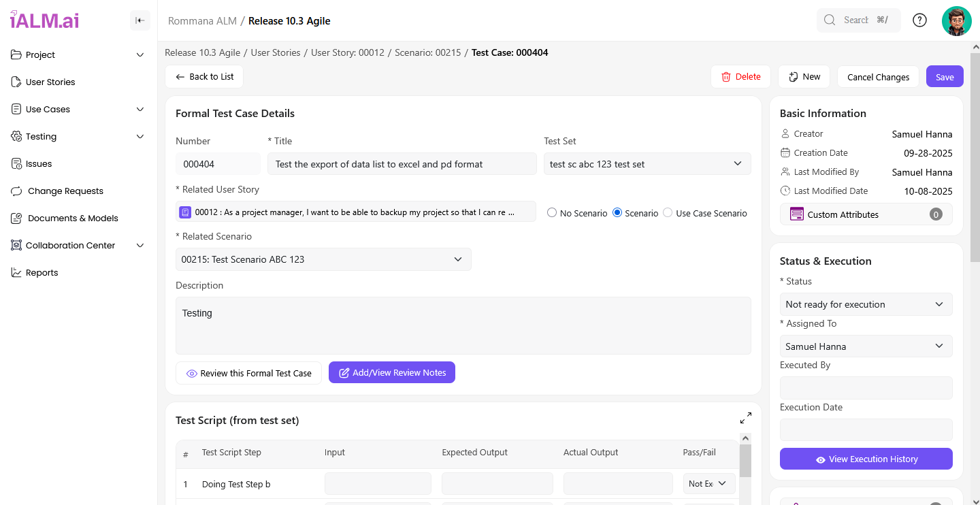Expand the Test Script panel to fullscreen
Image resolution: width=980 pixels, height=505 pixels.
(746, 418)
